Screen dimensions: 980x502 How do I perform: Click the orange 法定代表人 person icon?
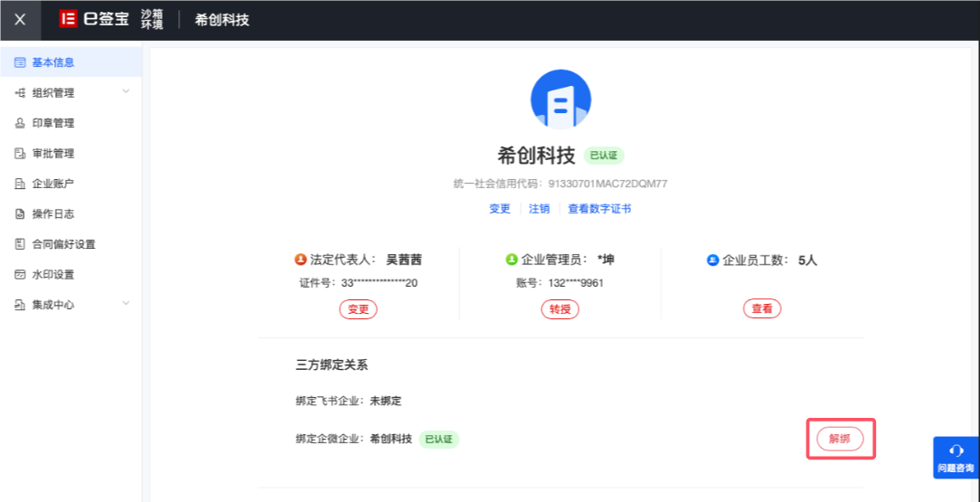(x=300, y=260)
